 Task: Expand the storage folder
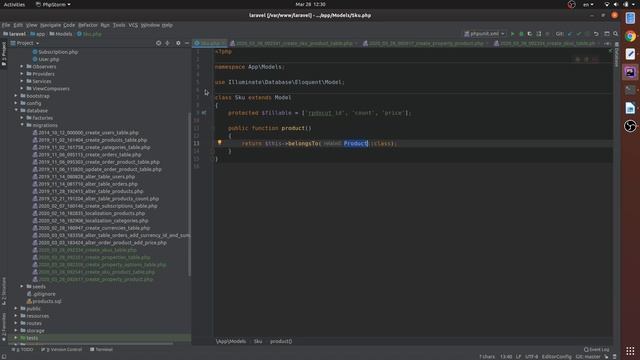[x=16, y=331]
